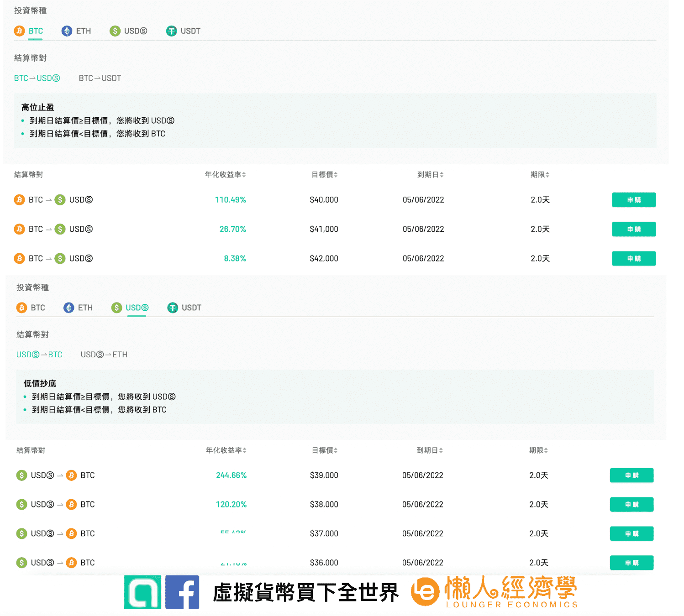The width and height of the screenshot is (684, 616).
Task: Click the Ethereum icon in the top tab row
Action: point(67,31)
